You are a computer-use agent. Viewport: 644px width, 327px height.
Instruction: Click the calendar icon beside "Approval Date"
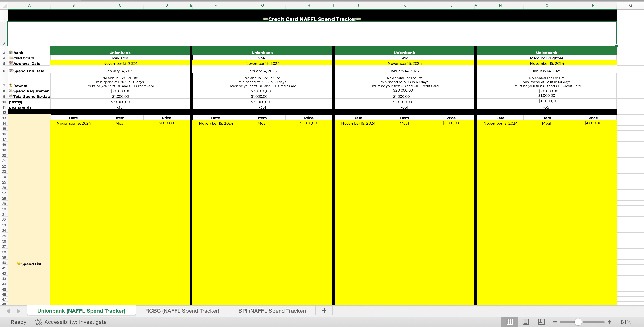pyautogui.click(x=11, y=63)
